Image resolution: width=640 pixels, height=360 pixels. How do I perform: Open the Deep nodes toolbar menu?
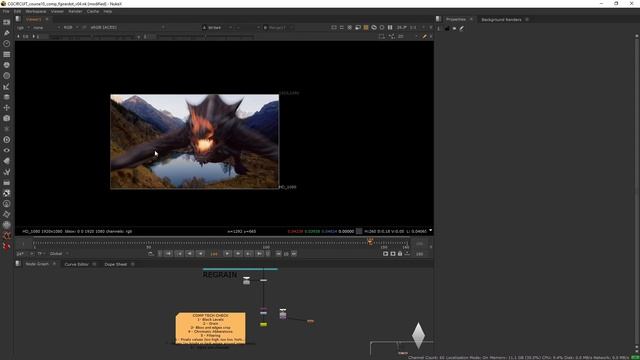[x=7, y=140]
